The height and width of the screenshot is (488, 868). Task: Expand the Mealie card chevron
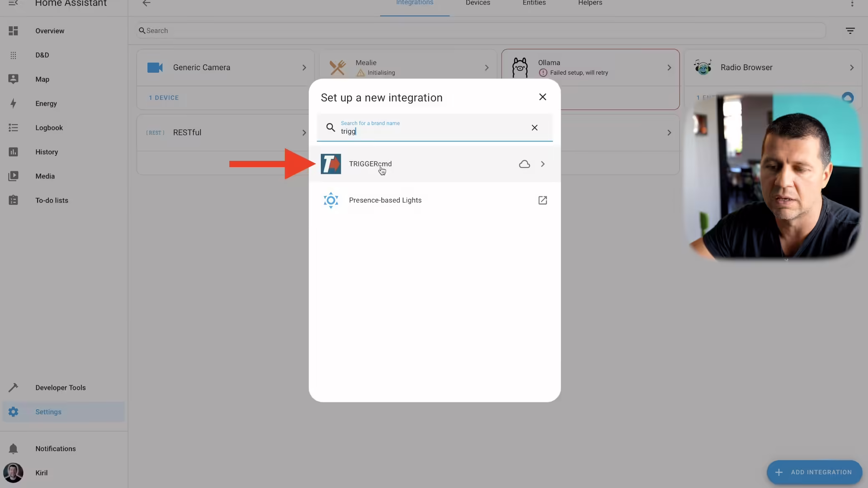click(487, 68)
